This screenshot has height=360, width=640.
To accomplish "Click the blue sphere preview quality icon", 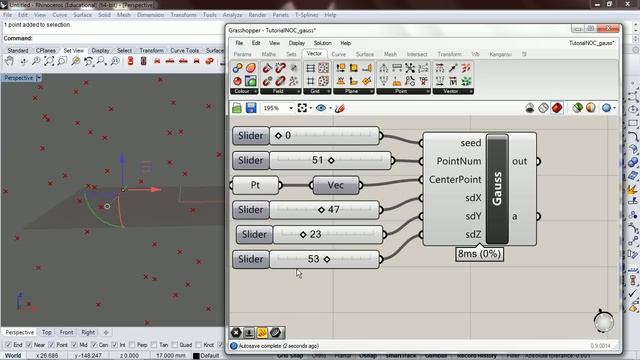I will 607,108.
